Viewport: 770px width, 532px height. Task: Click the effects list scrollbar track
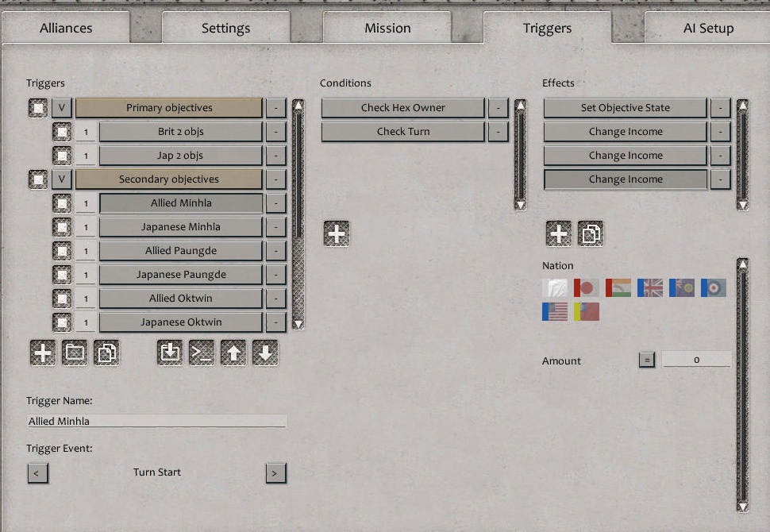click(x=743, y=155)
